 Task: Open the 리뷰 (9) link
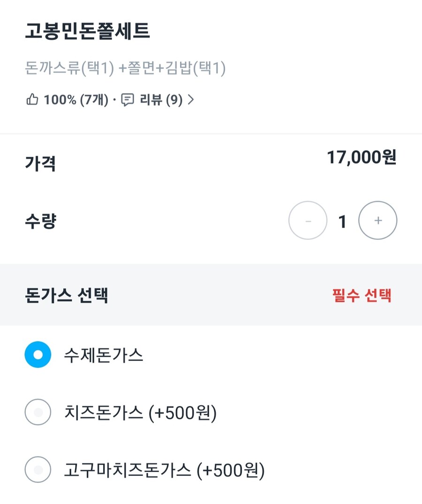pos(161,99)
